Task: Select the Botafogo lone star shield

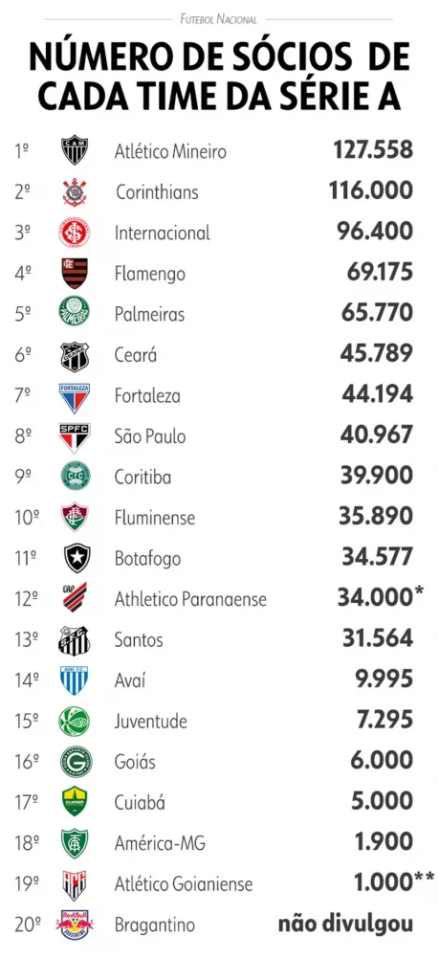Action: (77, 558)
